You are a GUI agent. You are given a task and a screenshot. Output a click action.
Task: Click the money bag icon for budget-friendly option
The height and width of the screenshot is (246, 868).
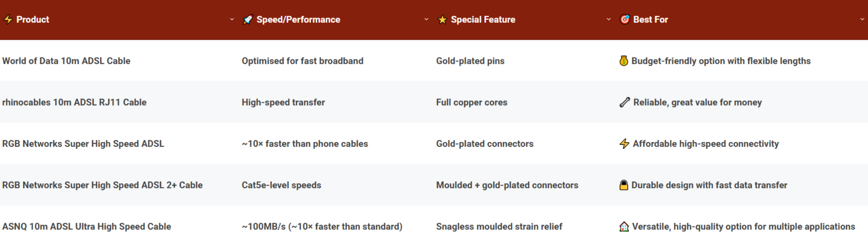[624, 61]
